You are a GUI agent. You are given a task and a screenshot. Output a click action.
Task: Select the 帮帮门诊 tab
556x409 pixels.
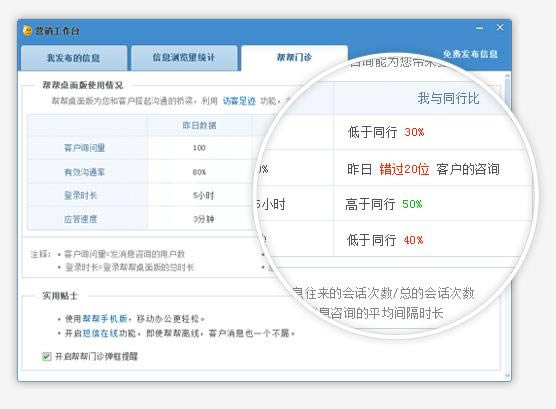pyautogui.click(x=294, y=57)
